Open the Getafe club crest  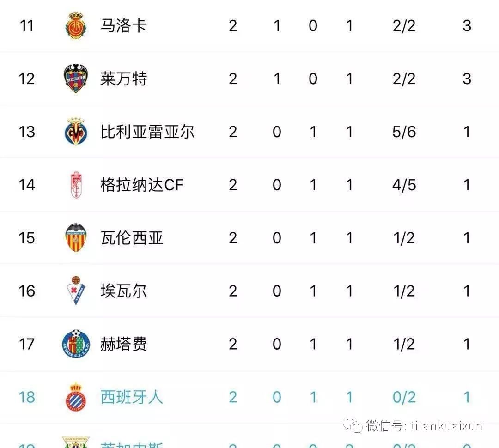[76, 344]
